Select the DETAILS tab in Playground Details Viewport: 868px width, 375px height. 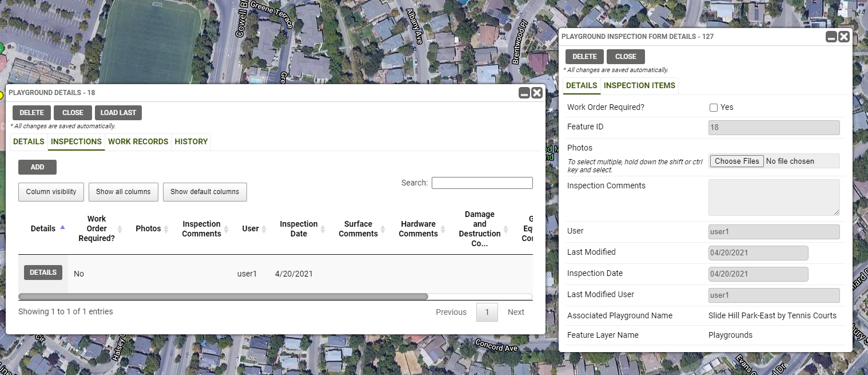coord(28,141)
